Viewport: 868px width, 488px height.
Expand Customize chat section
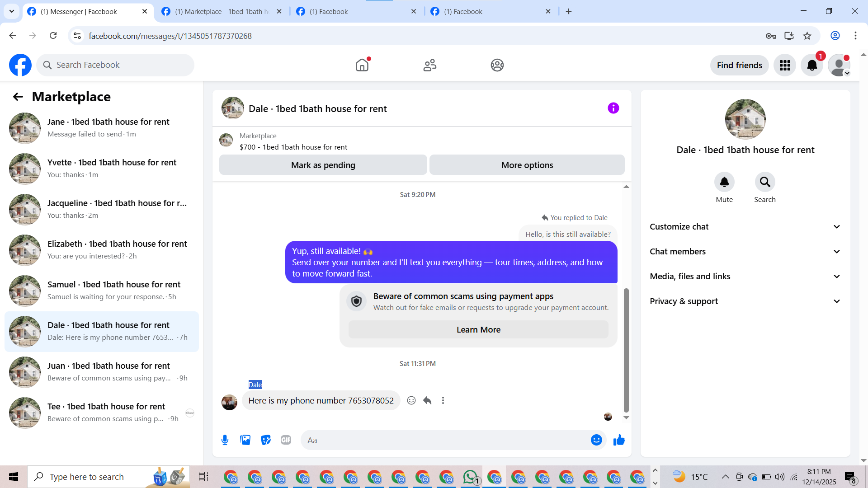click(745, 227)
